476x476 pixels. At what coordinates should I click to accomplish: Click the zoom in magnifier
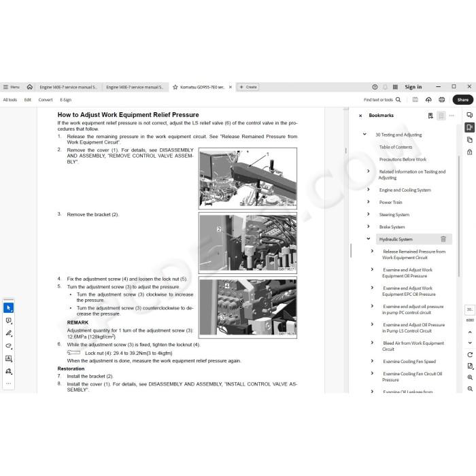click(x=470, y=377)
